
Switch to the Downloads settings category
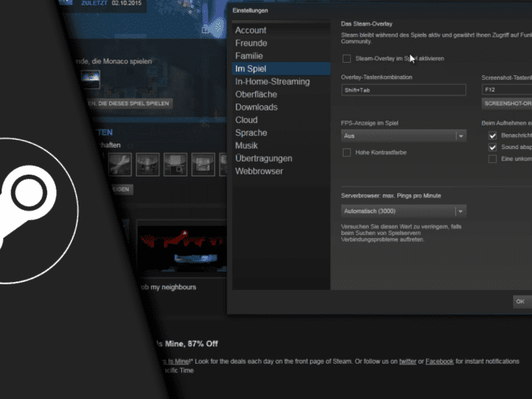[x=256, y=107]
